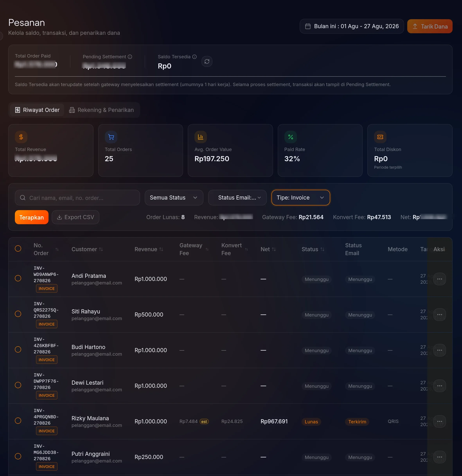Click the est badge beside Rp7.484 gateway fee

(204, 422)
